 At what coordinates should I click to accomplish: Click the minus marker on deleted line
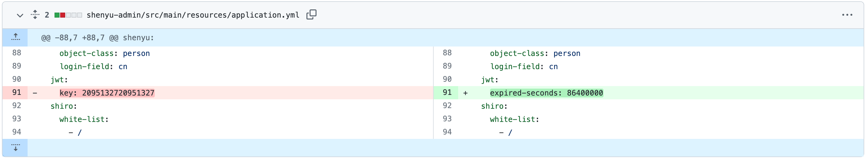35,93
